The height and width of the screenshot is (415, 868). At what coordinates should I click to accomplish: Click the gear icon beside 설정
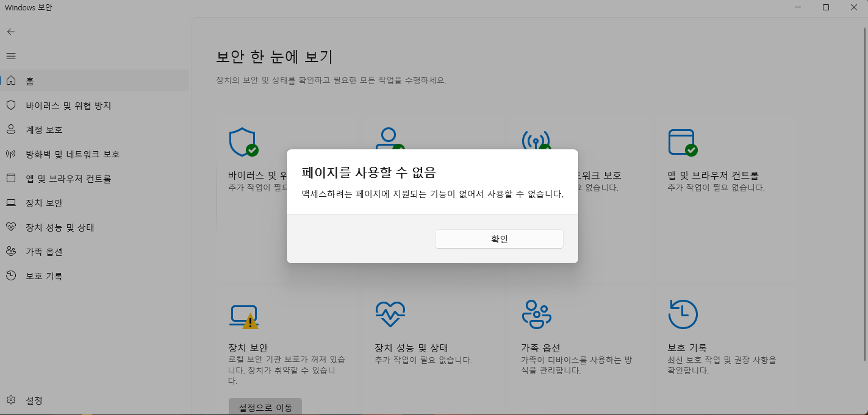(x=10, y=400)
